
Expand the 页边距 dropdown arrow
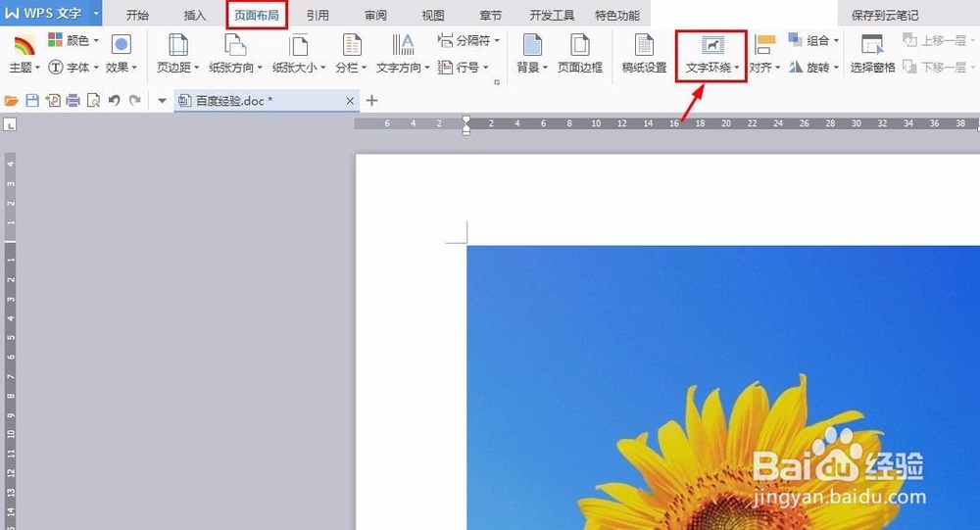coord(196,68)
